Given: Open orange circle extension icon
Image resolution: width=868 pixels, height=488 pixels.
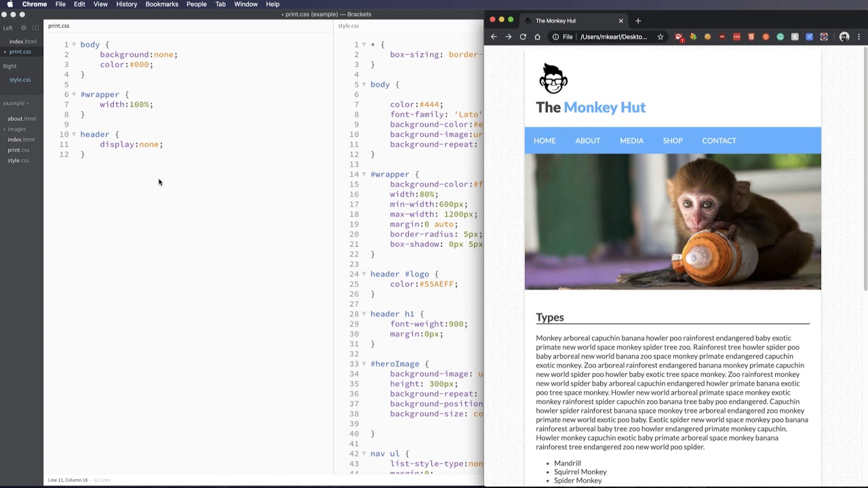Looking at the screenshot, I should pyautogui.click(x=766, y=37).
